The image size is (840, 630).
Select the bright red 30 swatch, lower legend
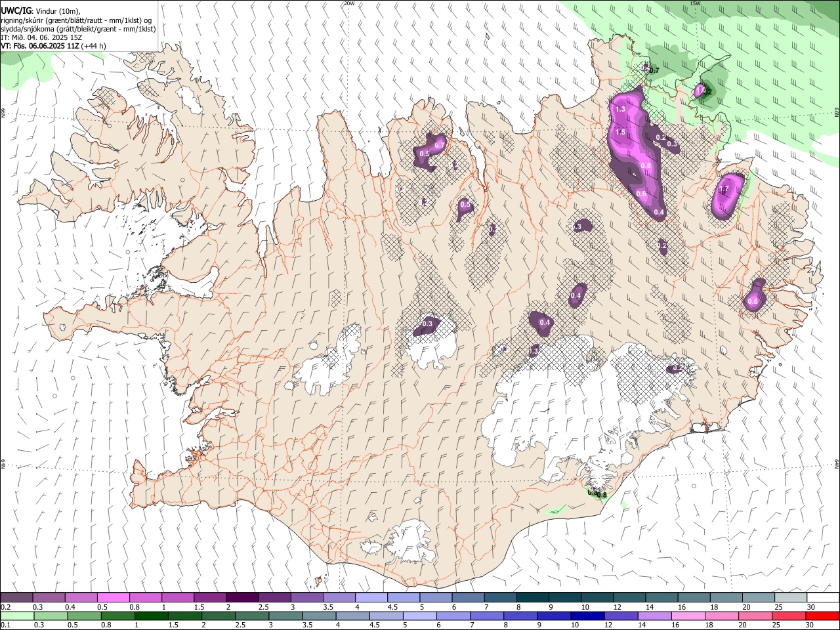point(823,616)
